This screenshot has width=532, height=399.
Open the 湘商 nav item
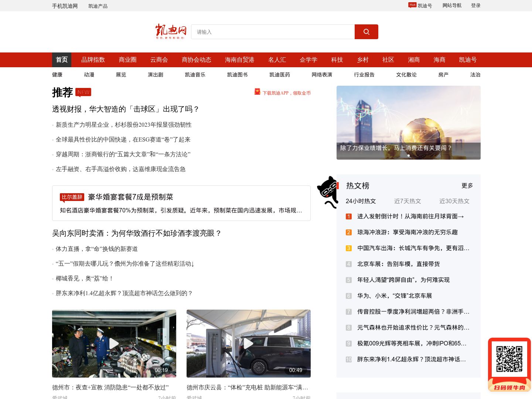pos(414,60)
